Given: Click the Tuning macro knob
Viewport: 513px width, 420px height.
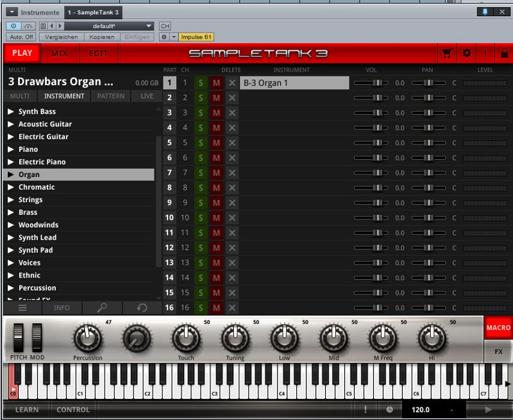Looking at the screenshot, I should [235, 338].
